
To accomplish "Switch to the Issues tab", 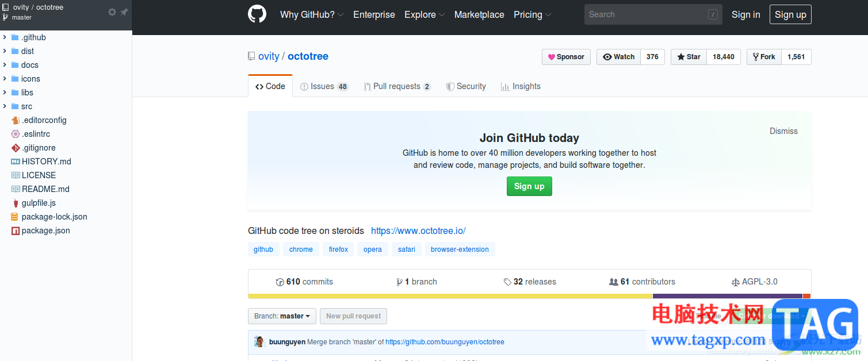I will coord(324,86).
